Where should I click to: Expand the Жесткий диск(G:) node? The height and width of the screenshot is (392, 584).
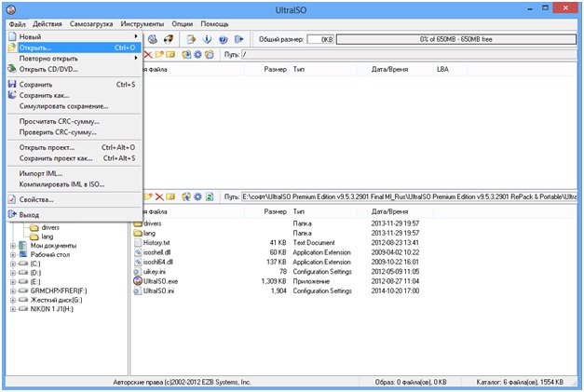(x=13, y=300)
